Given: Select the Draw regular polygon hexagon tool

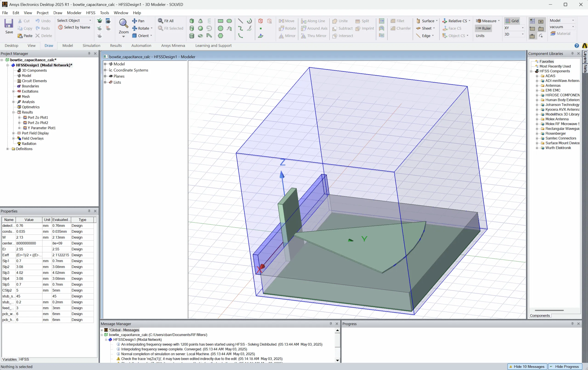Looking at the screenshot, I should point(220,36).
